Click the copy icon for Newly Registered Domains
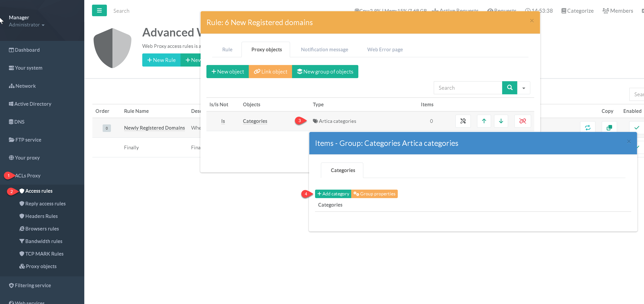This screenshot has height=304, width=644. pyautogui.click(x=609, y=128)
